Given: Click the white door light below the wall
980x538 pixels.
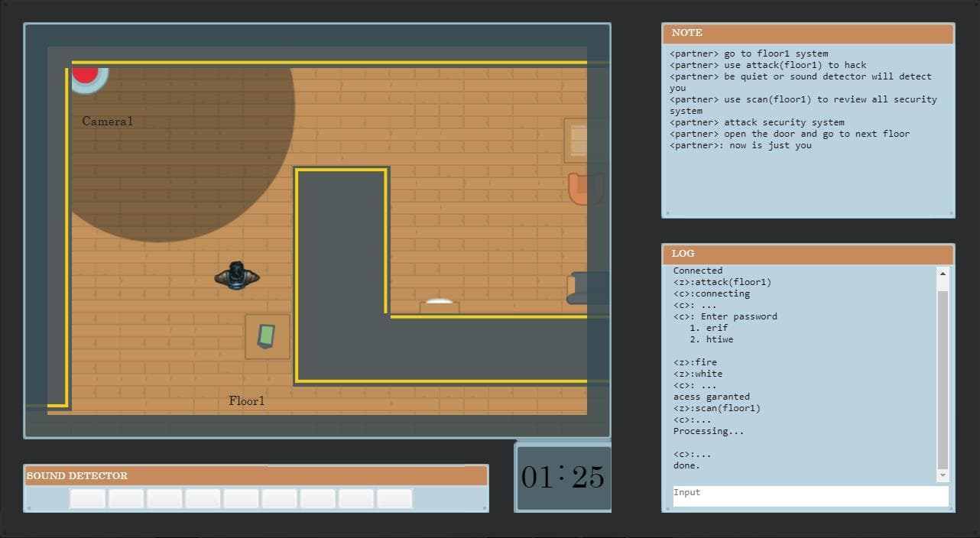Looking at the screenshot, I should point(440,302).
